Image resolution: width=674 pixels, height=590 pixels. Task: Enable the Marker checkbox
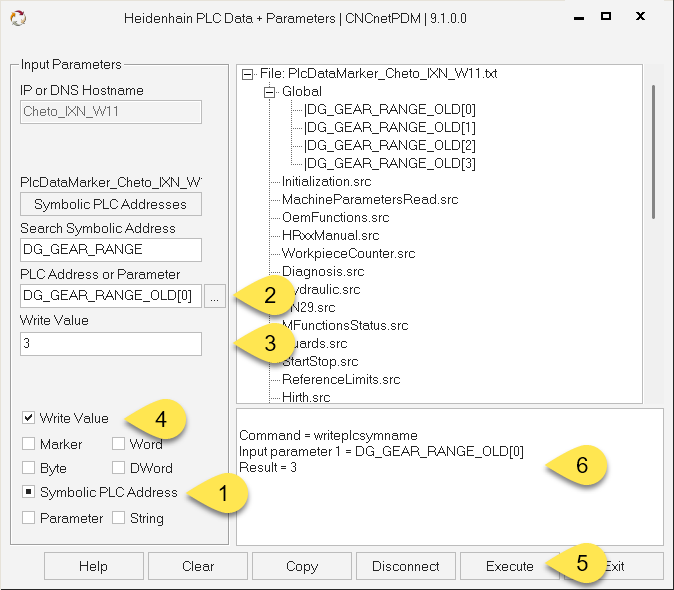point(28,444)
